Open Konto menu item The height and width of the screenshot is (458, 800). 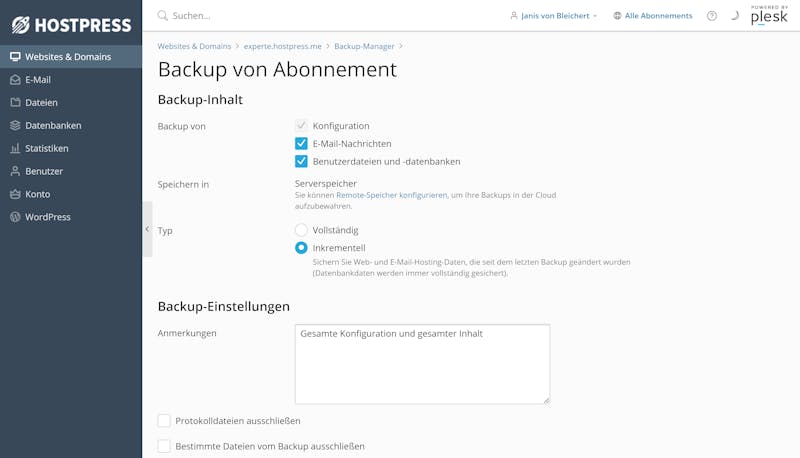point(71,194)
